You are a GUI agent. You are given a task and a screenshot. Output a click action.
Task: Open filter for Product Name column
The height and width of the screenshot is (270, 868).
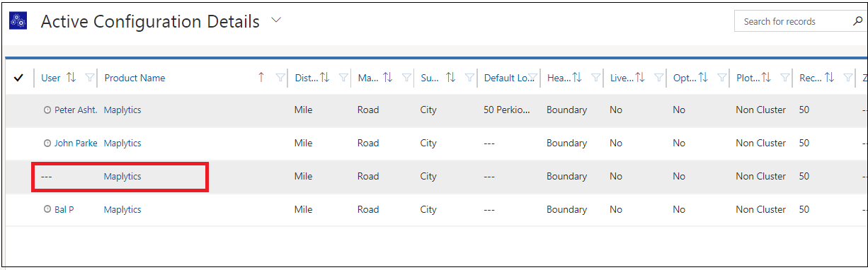tap(280, 78)
